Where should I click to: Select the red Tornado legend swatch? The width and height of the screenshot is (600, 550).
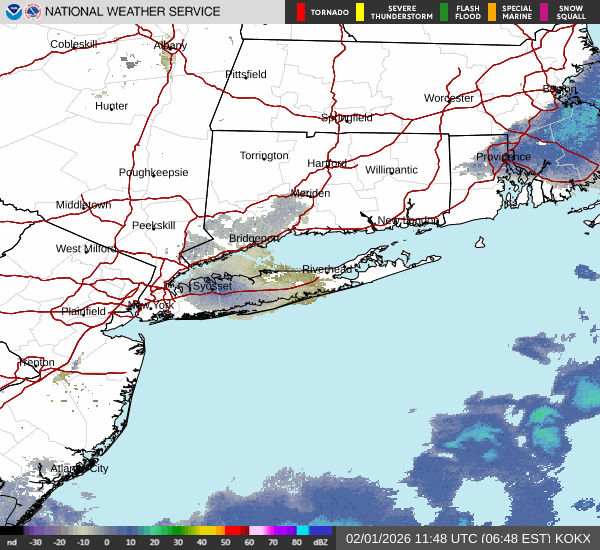(x=301, y=12)
